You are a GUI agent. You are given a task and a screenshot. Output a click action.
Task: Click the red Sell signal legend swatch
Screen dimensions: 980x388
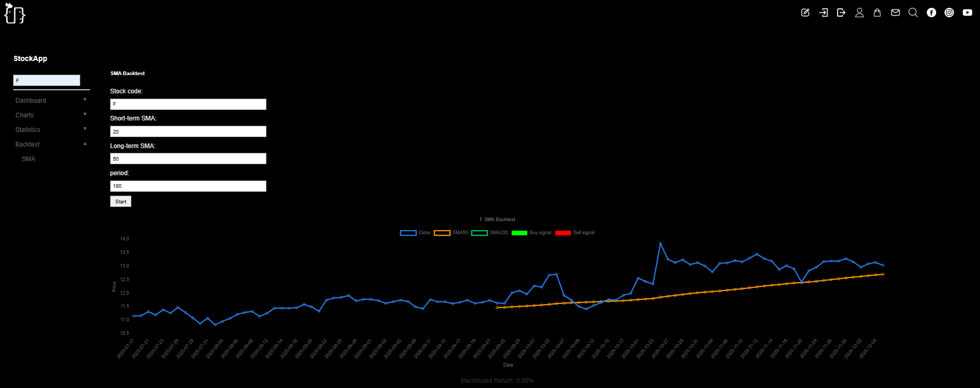tap(563, 233)
